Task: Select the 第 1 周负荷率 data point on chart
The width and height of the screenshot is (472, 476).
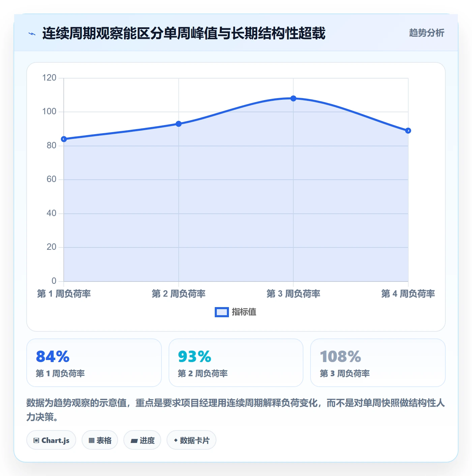Action: pos(64,139)
